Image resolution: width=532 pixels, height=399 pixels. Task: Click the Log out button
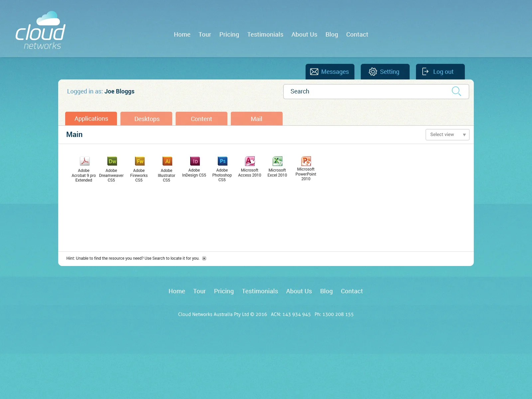click(x=440, y=72)
